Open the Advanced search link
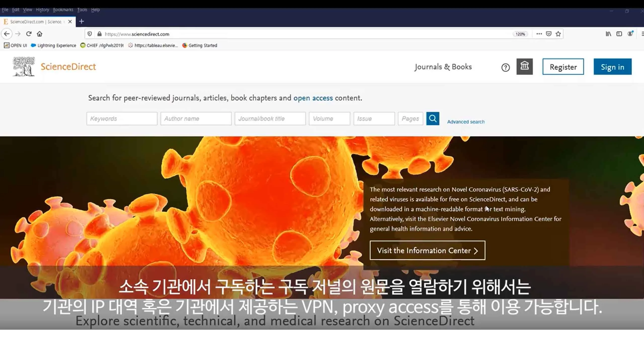644x362 pixels. [x=466, y=121]
